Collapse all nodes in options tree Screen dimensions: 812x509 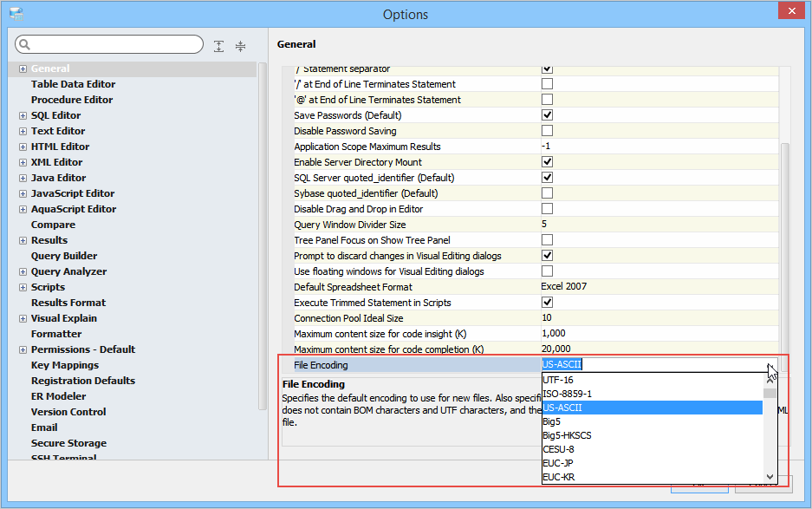point(240,46)
